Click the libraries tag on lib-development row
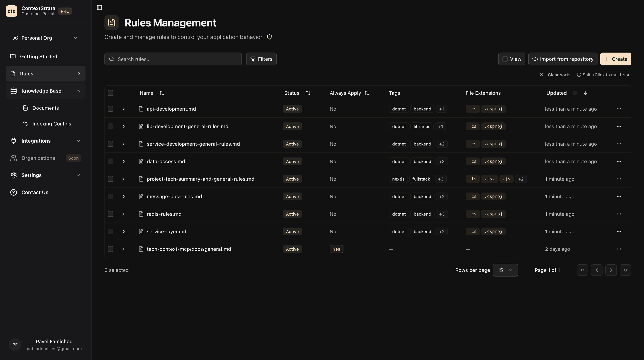 (422, 126)
